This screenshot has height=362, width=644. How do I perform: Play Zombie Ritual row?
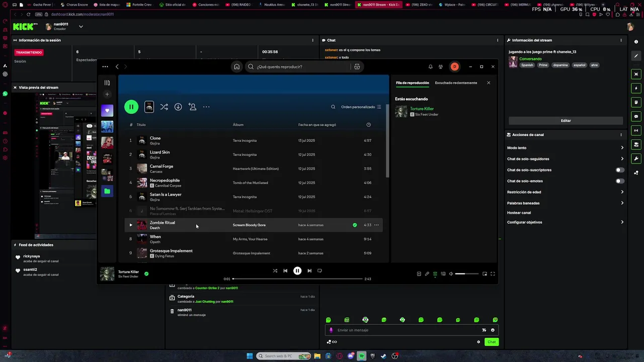click(131, 225)
